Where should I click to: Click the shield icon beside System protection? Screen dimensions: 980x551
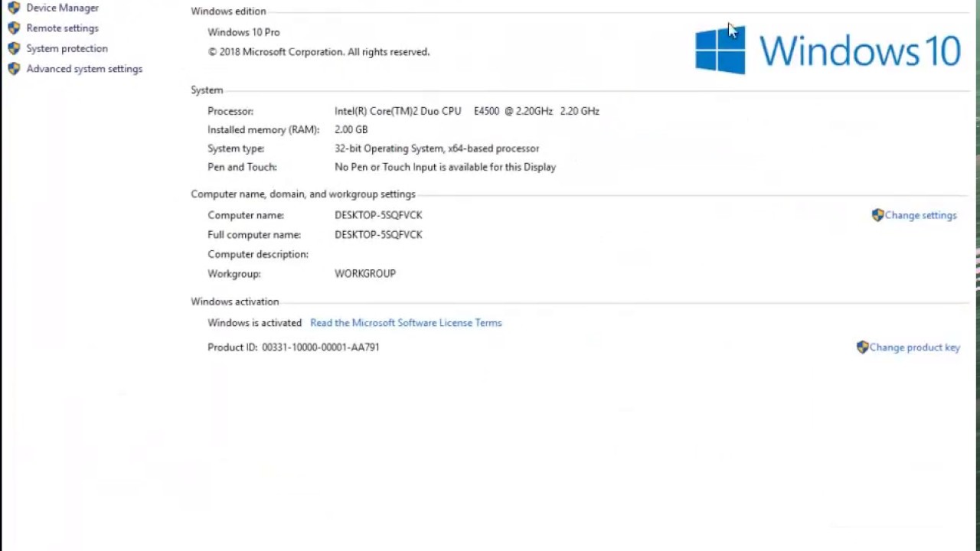pyautogui.click(x=14, y=48)
